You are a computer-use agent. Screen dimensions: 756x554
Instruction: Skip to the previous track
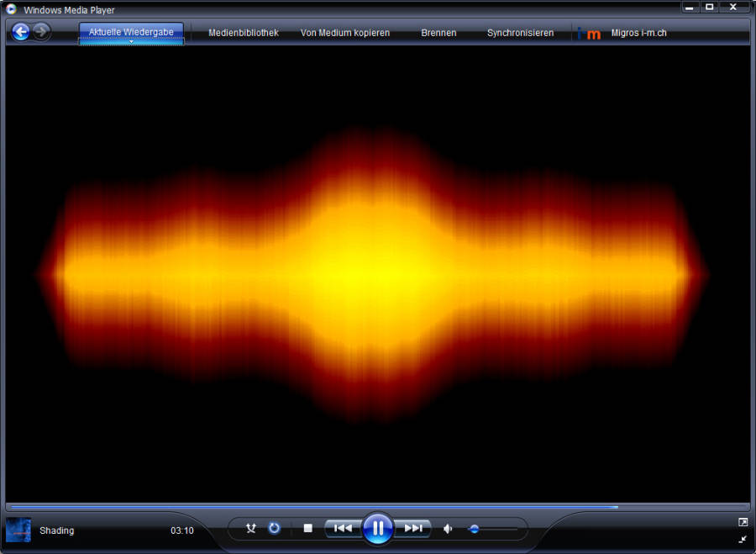[343, 529]
